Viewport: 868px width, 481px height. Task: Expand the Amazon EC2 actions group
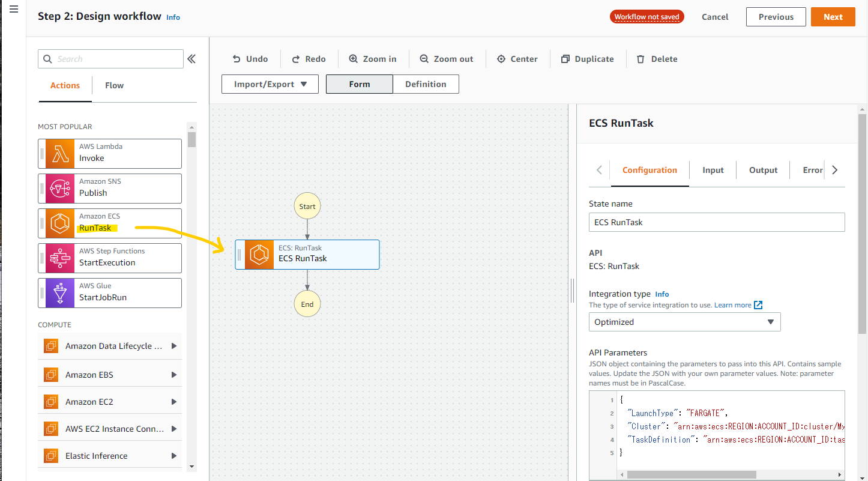[x=174, y=401]
